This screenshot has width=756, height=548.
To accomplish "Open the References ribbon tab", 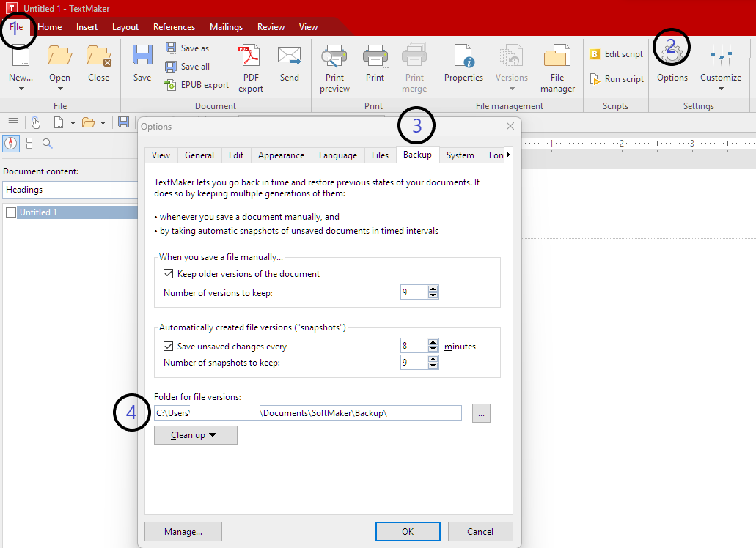I will pyautogui.click(x=174, y=27).
